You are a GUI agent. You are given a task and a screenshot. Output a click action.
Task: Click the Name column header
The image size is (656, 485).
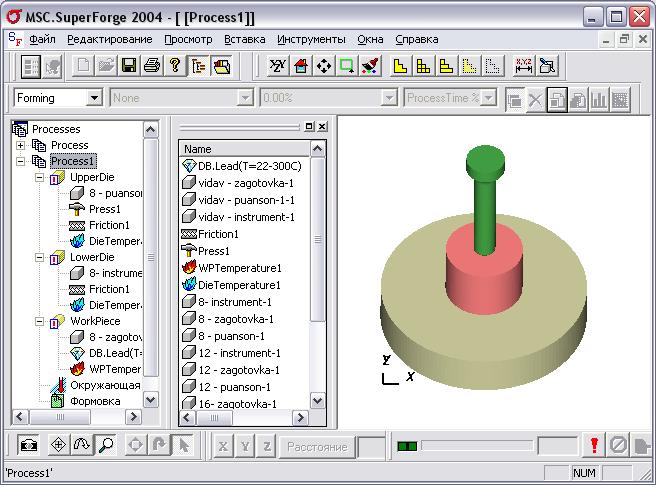pos(245,149)
